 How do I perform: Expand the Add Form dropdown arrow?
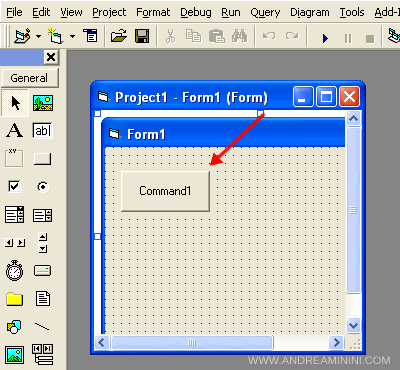point(72,36)
